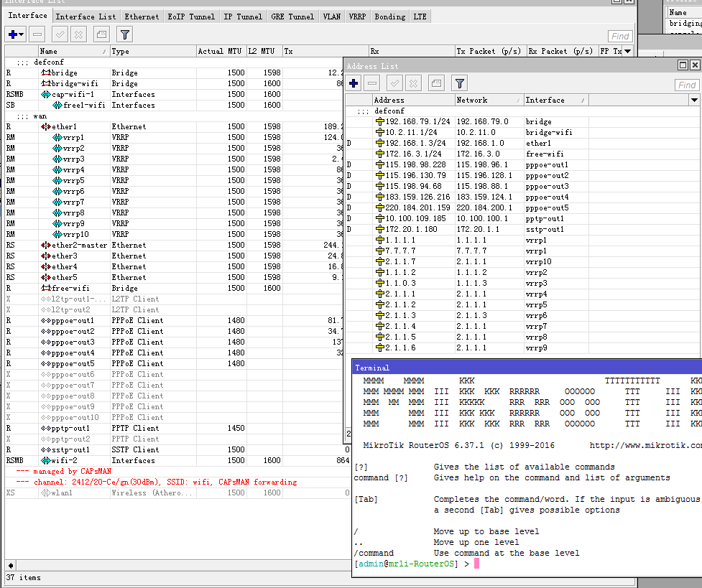Viewport: 702px width, 588px height.
Task: Sort interfaces by Type column header
Action: [x=152, y=51]
